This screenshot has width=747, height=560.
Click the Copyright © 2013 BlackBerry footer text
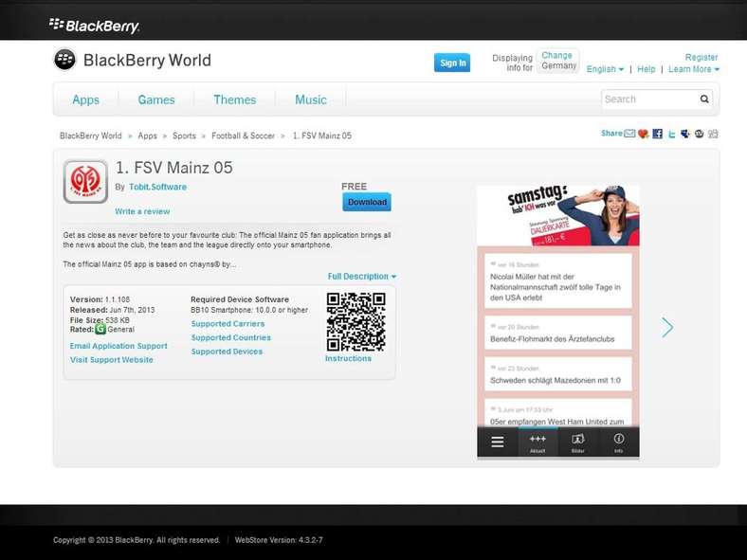point(137,540)
